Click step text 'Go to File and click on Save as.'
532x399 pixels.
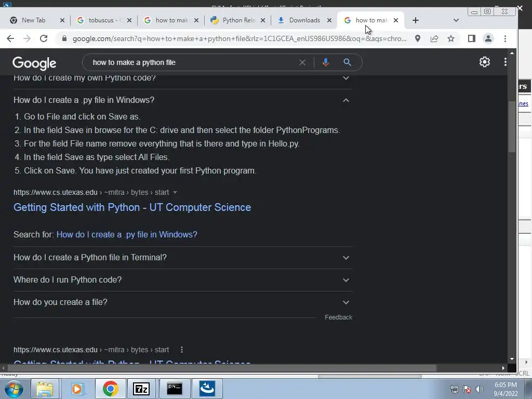(x=82, y=117)
